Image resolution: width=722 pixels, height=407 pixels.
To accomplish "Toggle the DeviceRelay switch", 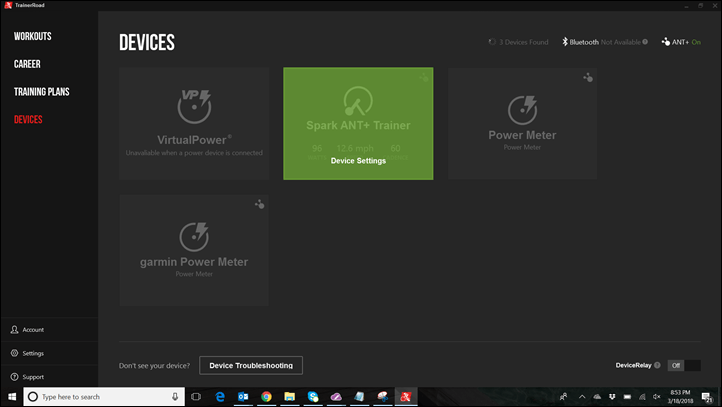I will tap(684, 365).
